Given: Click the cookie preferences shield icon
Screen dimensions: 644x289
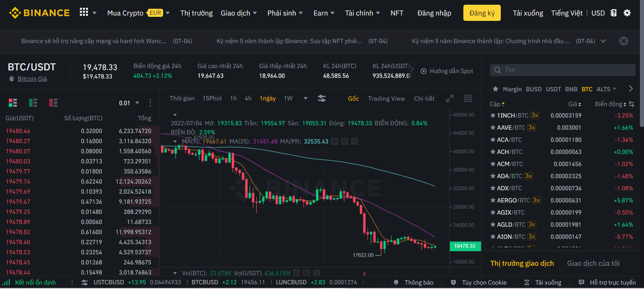Looking at the screenshot, I should (454, 283).
